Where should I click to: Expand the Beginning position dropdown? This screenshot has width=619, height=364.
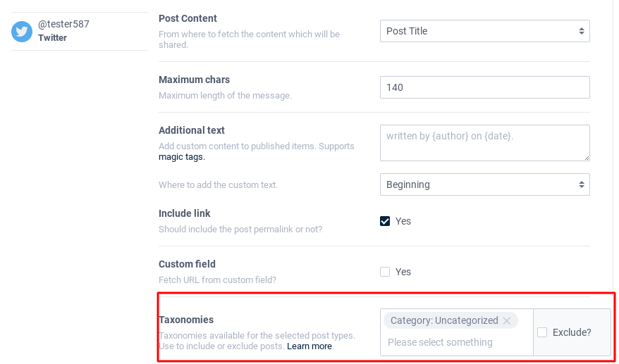click(484, 184)
